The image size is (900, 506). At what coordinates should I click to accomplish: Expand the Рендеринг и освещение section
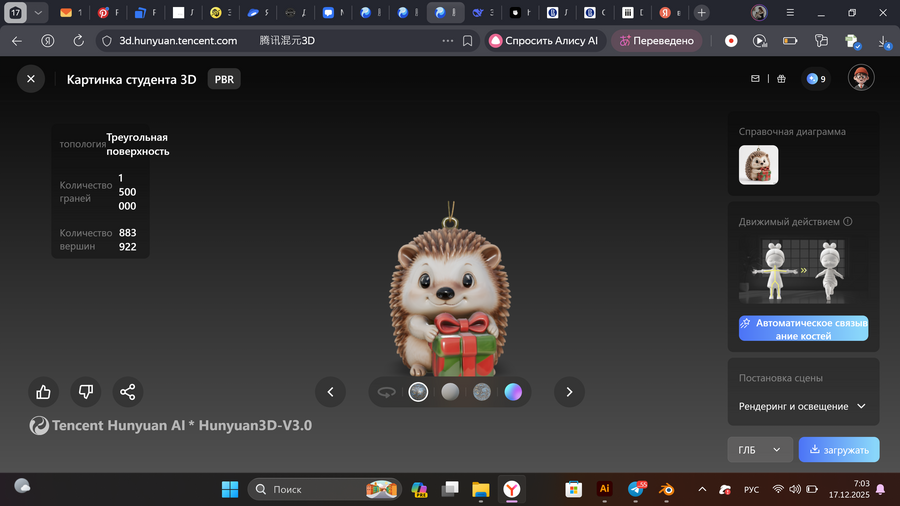pyautogui.click(x=803, y=407)
